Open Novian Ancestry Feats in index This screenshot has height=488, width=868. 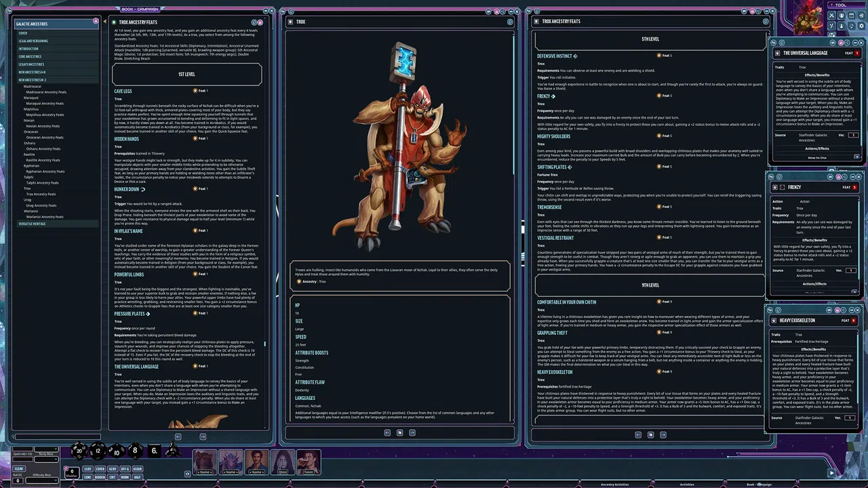(x=43, y=126)
